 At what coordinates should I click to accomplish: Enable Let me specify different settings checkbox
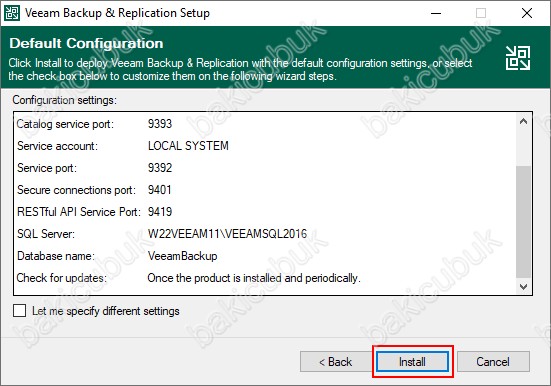pyautogui.click(x=19, y=311)
